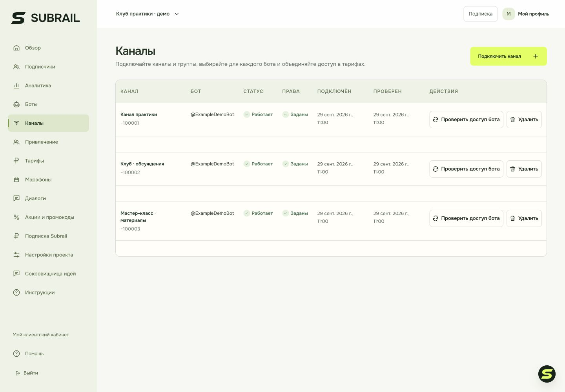Click trash icon in Канал практики row
Screen dimensions: 565x392
point(512,120)
